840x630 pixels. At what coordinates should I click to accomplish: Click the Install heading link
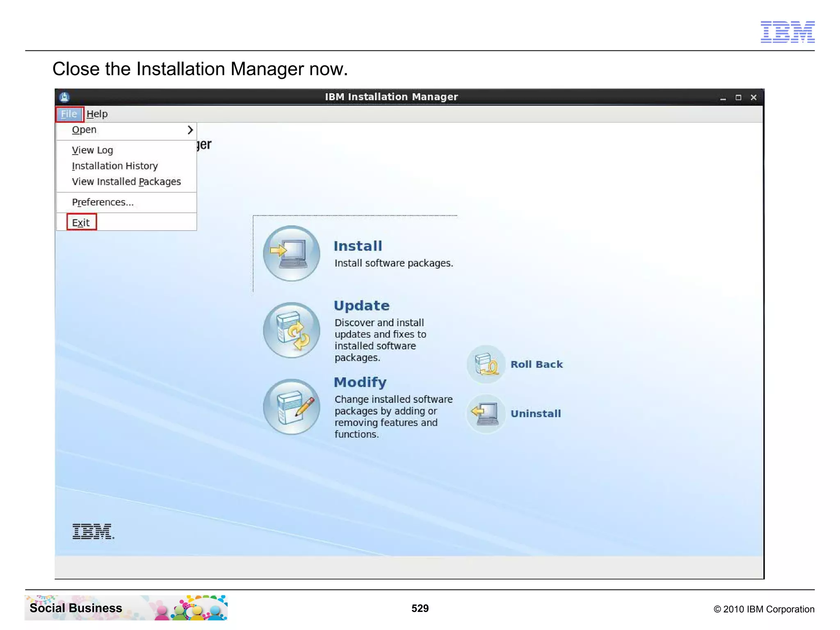click(358, 246)
